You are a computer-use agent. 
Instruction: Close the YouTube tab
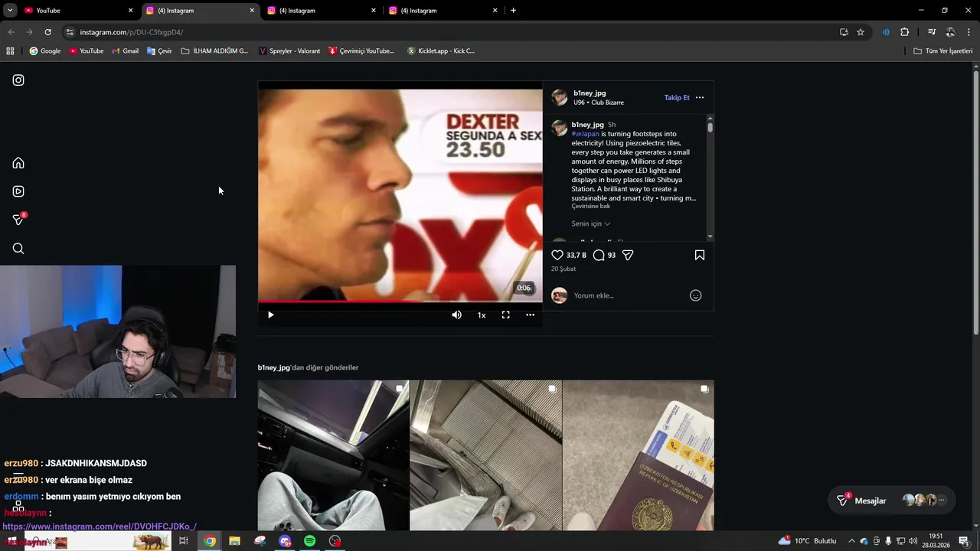coord(130,11)
